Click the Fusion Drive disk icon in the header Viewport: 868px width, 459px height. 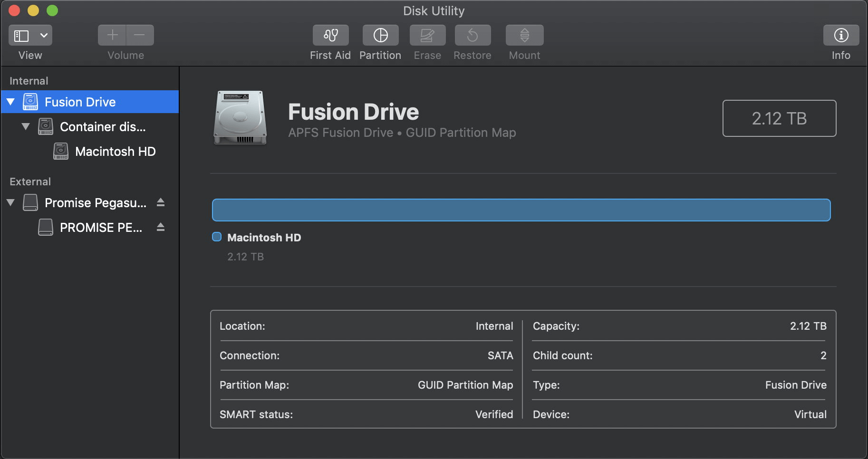(x=240, y=117)
